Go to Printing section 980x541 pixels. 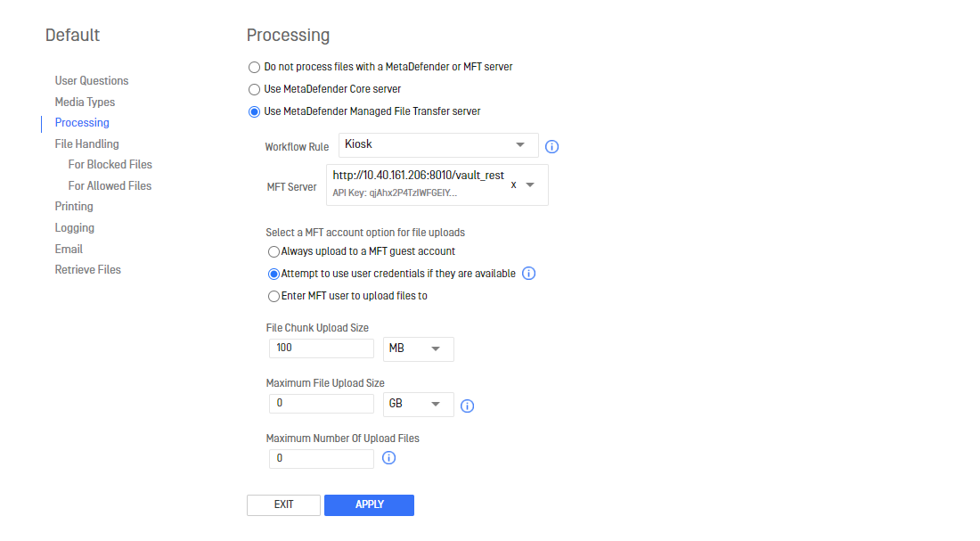(x=74, y=207)
